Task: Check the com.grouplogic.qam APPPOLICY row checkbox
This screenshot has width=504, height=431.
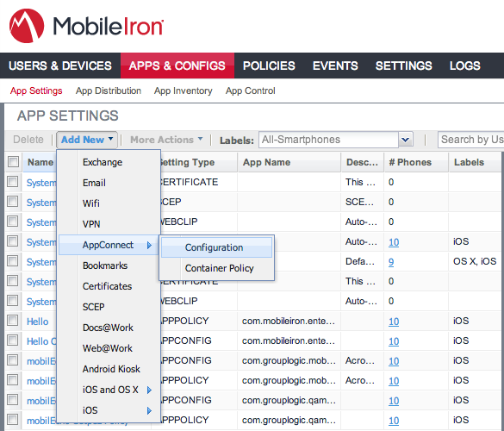Action: coord(13,420)
